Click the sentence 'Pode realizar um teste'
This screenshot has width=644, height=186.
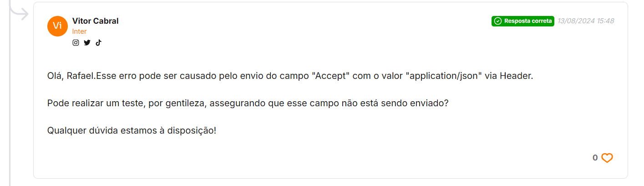tap(248, 103)
